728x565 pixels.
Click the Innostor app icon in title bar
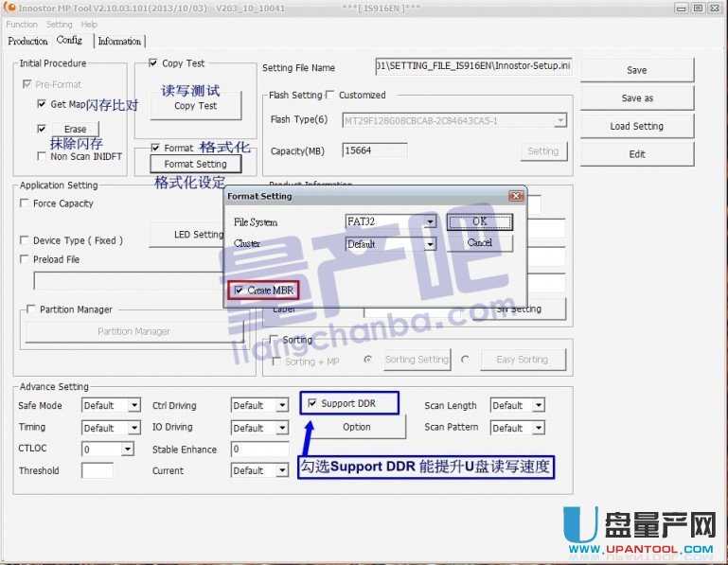9,9
